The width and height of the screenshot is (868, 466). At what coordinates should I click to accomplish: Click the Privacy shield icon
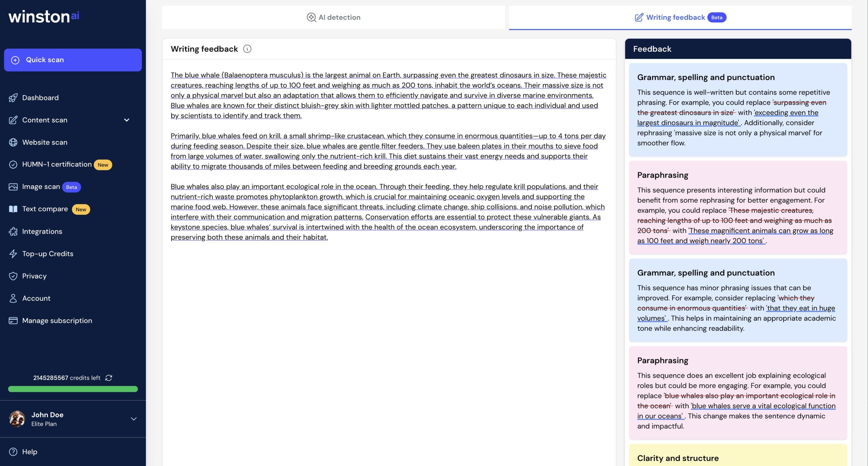click(x=13, y=276)
